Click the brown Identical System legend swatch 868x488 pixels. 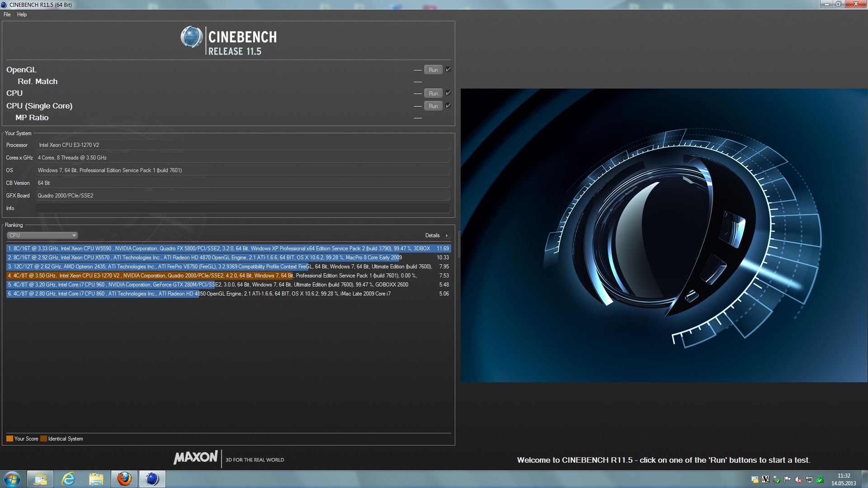pyautogui.click(x=43, y=439)
